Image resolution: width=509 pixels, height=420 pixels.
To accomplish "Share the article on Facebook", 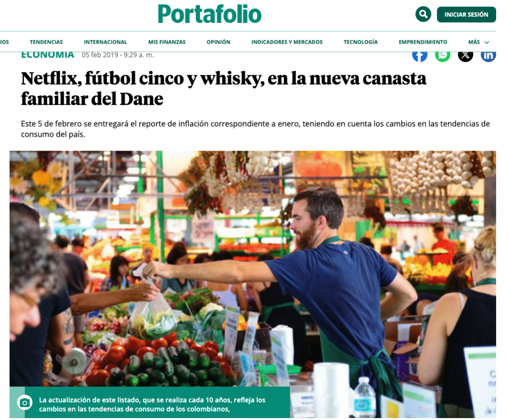I will (420, 56).
